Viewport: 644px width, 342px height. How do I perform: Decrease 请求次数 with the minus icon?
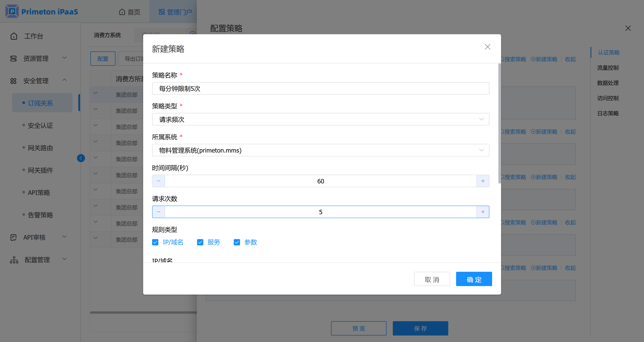(x=159, y=212)
